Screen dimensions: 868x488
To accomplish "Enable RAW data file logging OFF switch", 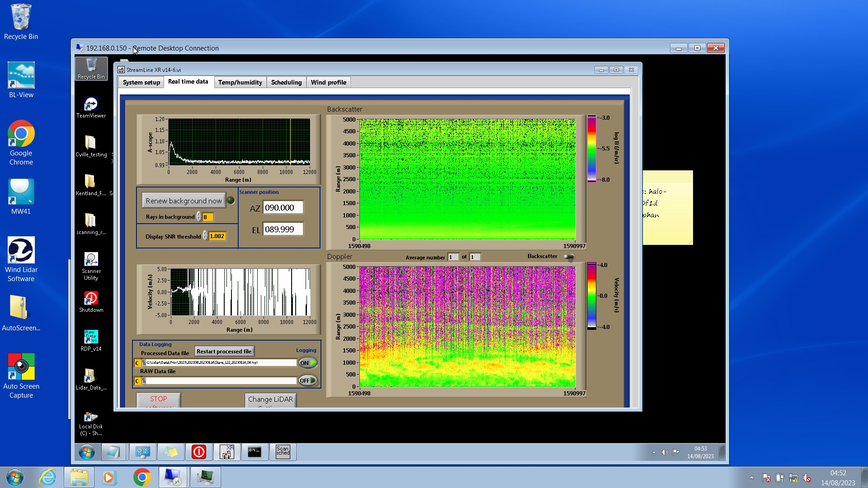I will (308, 380).
